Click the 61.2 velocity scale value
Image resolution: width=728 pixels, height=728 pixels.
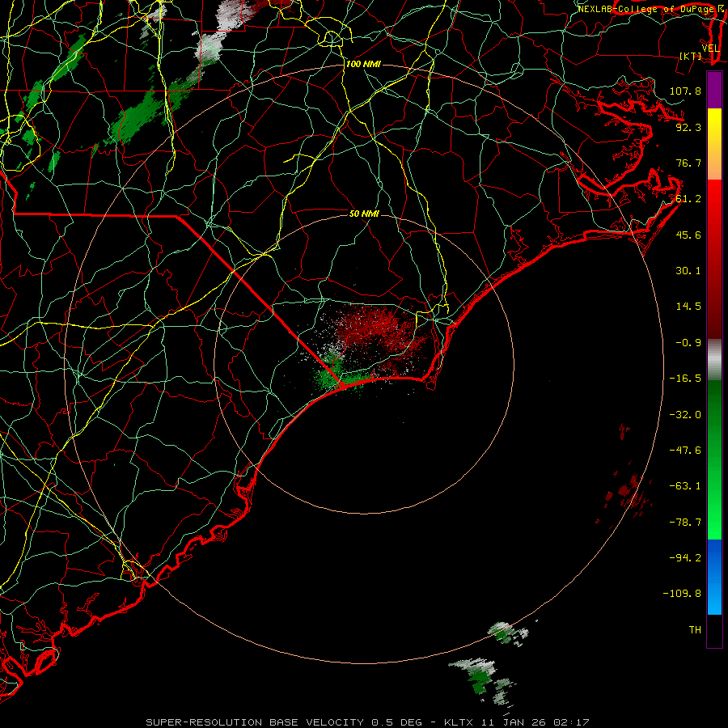(688, 199)
